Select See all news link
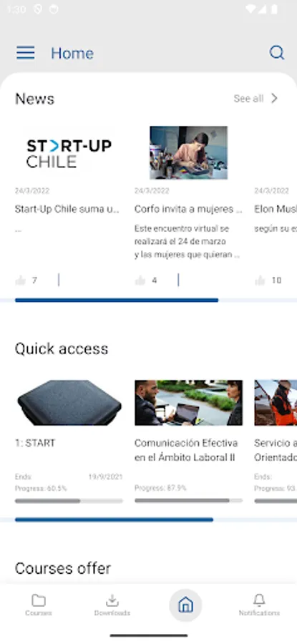297x644 pixels. pyautogui.click(x=248, y=99)
